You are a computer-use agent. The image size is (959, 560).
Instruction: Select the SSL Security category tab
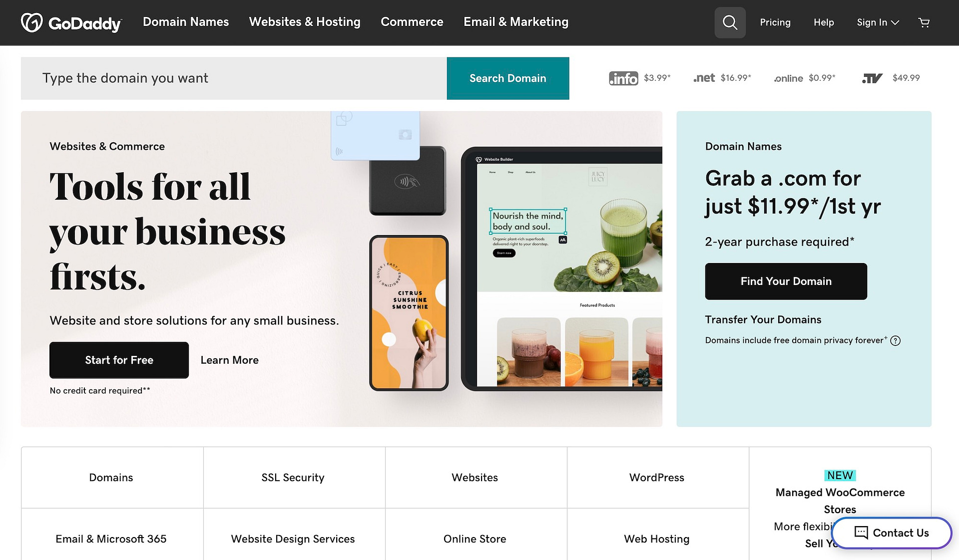click(293, 477)
